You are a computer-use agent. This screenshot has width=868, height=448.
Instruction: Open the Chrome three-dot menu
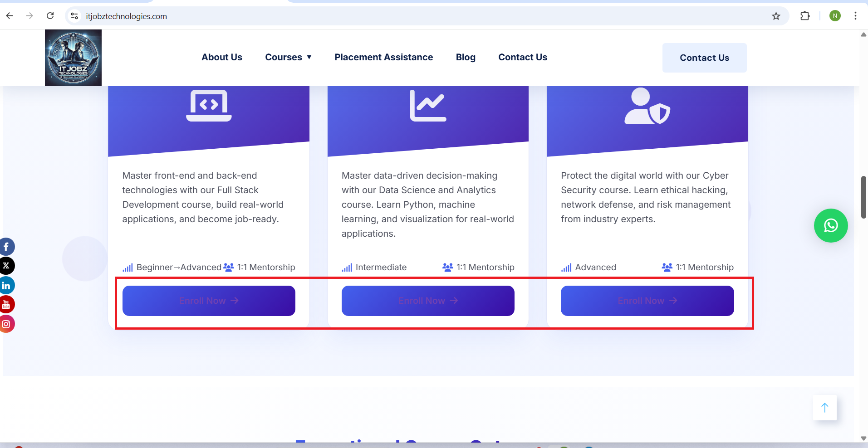pos(855,16)
